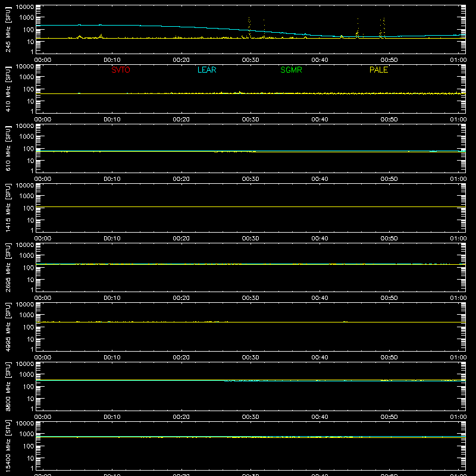Click 00:40 time label below 4995 MHz plot

(x=320, y=358)
